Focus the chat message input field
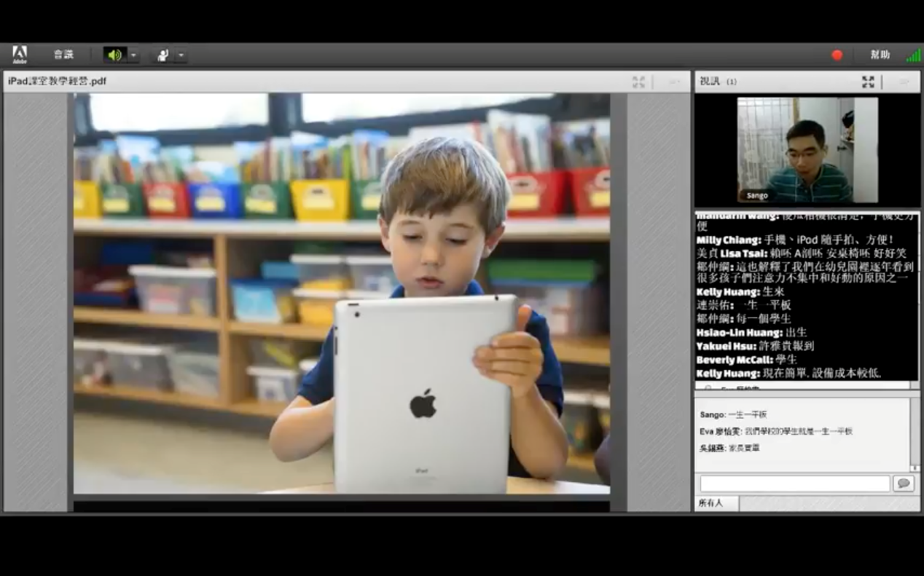Image resolution: width=924 pixels, height=576 pixels. 795,484
